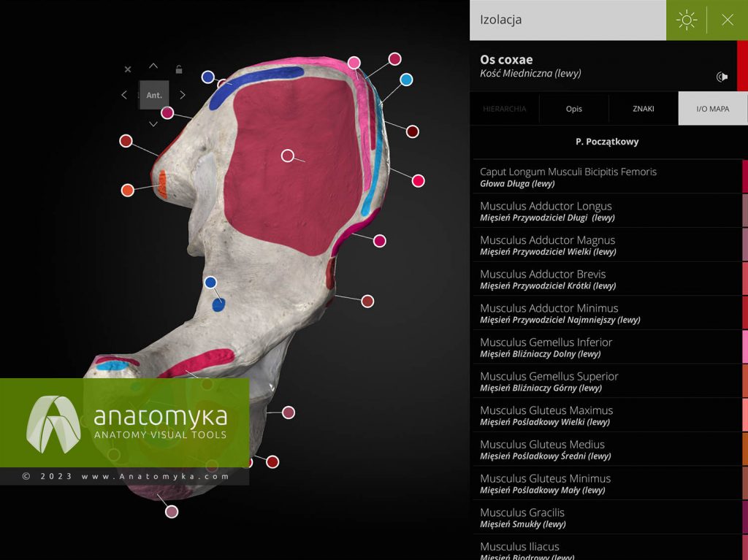Image resolution: width=748 pixels, height=560 pixels.
Task: Switch to the HIERARCHIA tab
Action: (504, 108)
